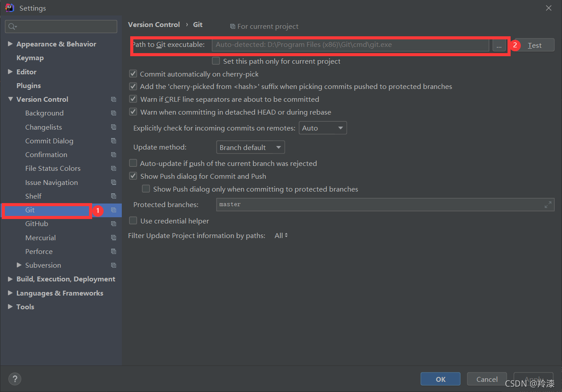Collapse the Version Control section

pos(10,99)
